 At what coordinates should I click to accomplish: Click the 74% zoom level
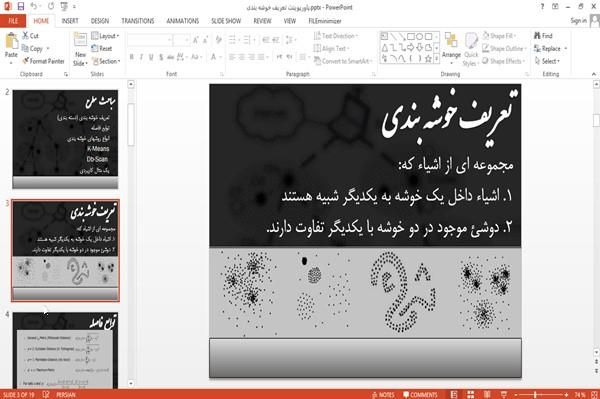click(580, 394)
